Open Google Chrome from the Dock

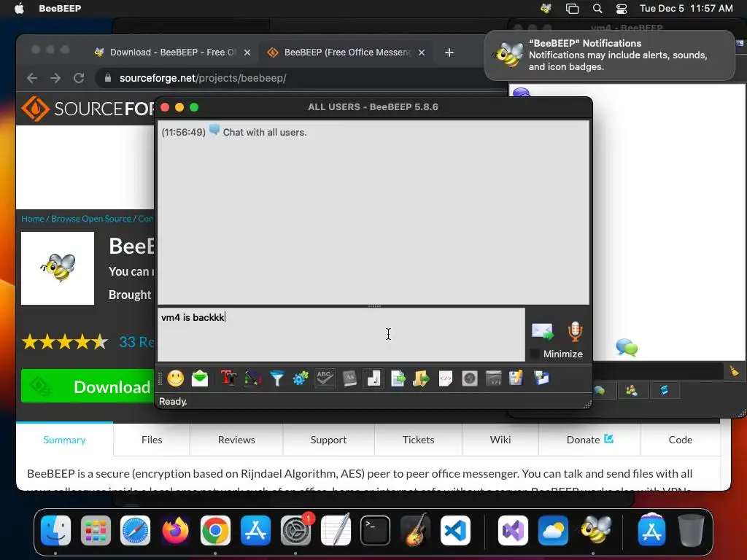(x=215, y=530)
